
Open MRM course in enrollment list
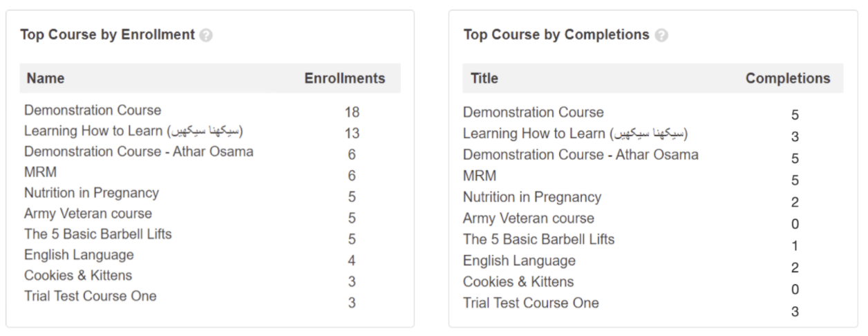[40, 172]
